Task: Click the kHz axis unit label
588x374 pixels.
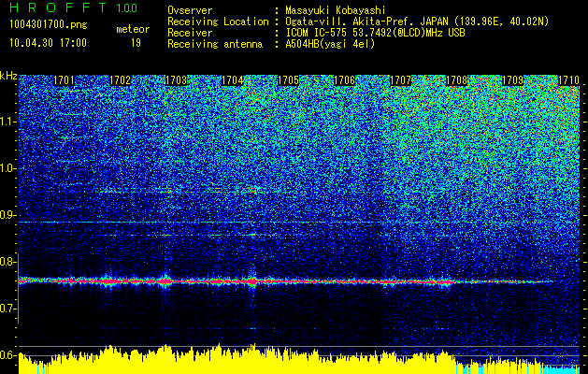Action: (x=8, y=76)
